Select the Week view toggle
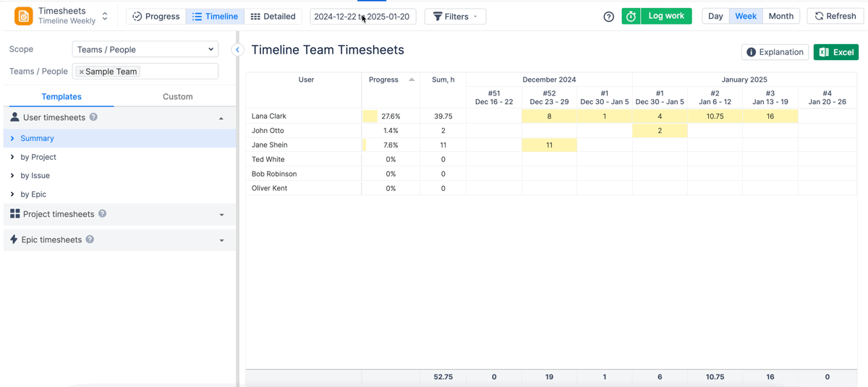This screenshot has width=868, height=387. coord(746,16)
